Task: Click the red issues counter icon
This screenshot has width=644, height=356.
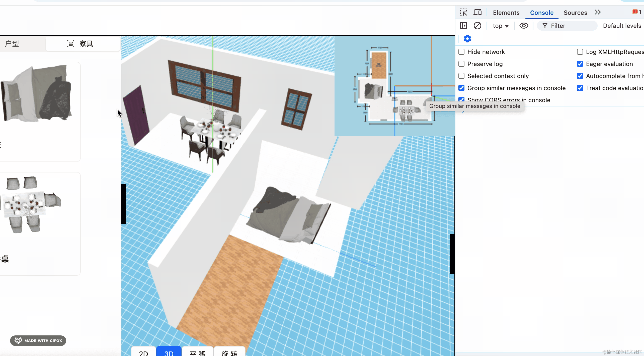Action: tap(637, 12)
